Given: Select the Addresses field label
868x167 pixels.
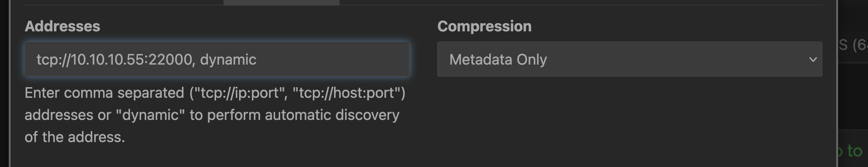Looking at the screenshot, I should coord(62,26).
